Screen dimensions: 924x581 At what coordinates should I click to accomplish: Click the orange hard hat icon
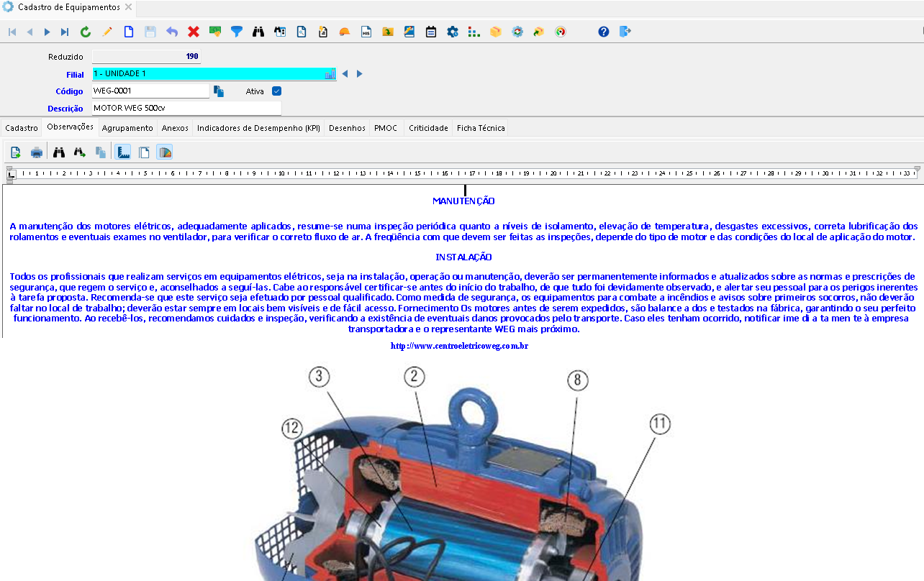[x=345, y=32]
